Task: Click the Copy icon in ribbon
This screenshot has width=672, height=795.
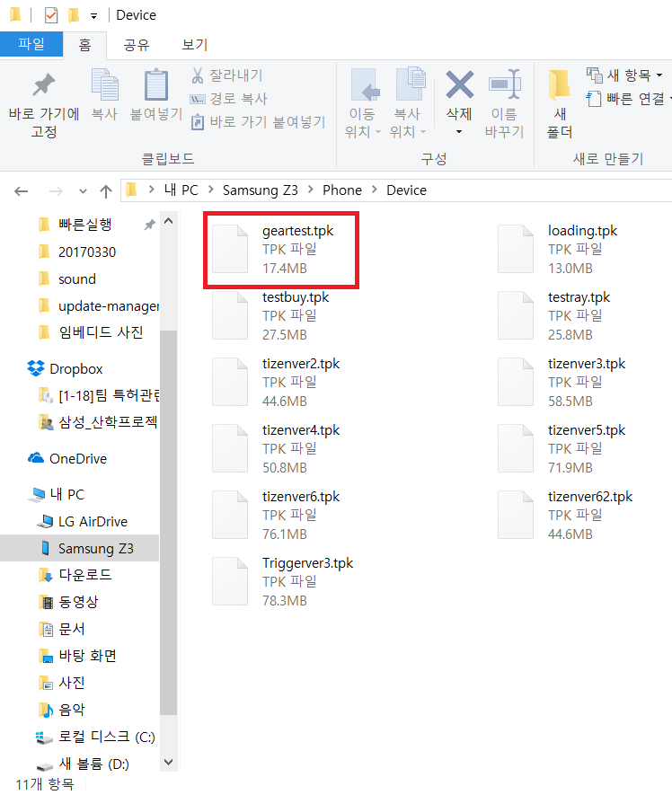Action: [x=104, y=87]
